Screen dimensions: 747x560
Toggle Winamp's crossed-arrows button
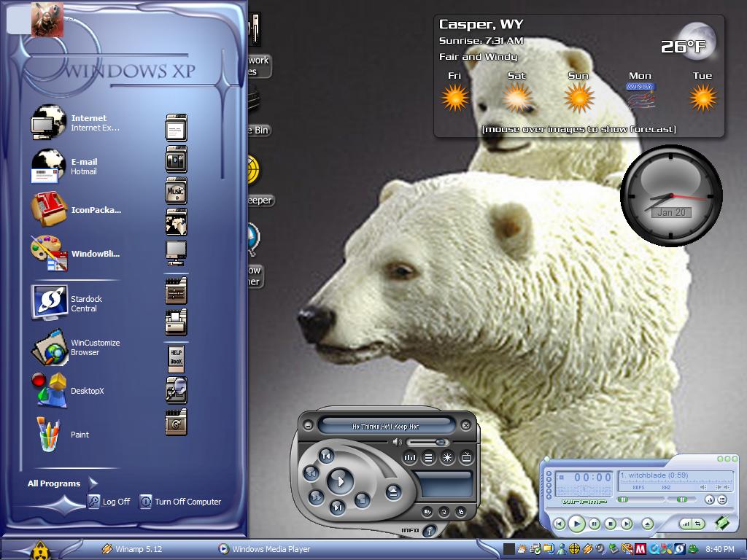698,524
